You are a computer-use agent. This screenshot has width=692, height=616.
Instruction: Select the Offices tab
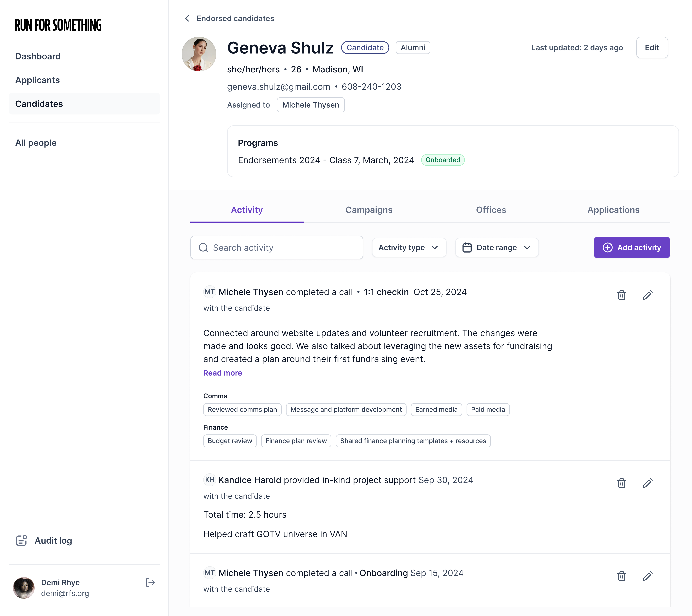(x=491, y=210)
